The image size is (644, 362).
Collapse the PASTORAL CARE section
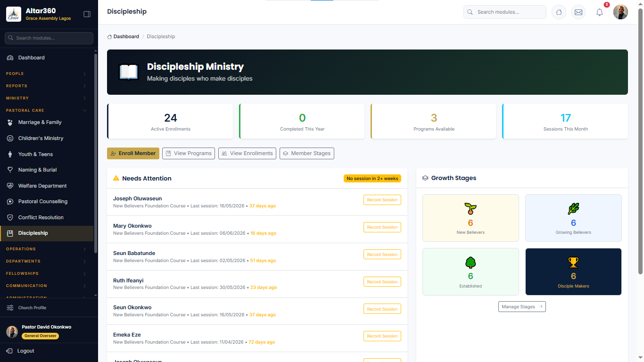pos(47,110)
